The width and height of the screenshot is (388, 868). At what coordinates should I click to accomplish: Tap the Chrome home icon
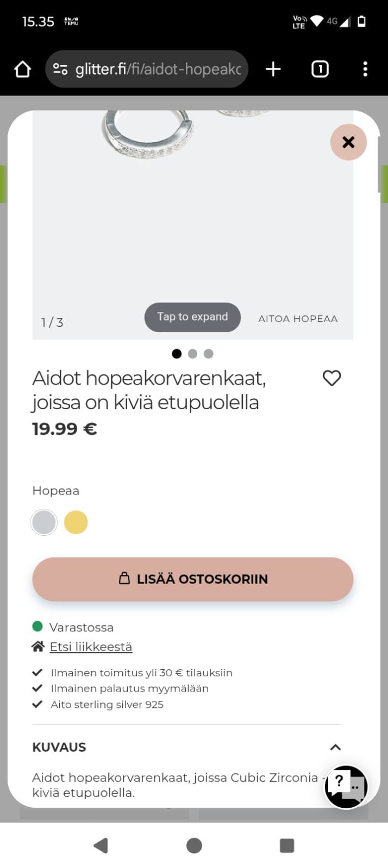tap(22, 69)
